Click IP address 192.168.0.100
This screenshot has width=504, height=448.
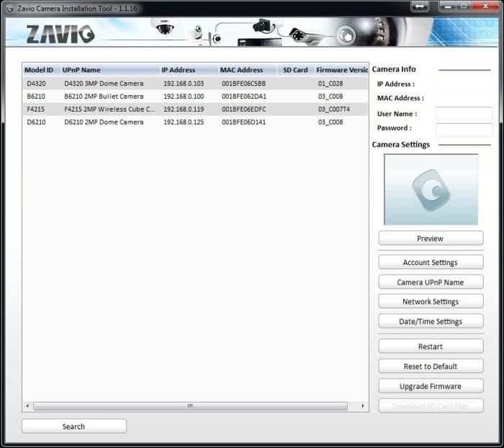pos(184,97)
